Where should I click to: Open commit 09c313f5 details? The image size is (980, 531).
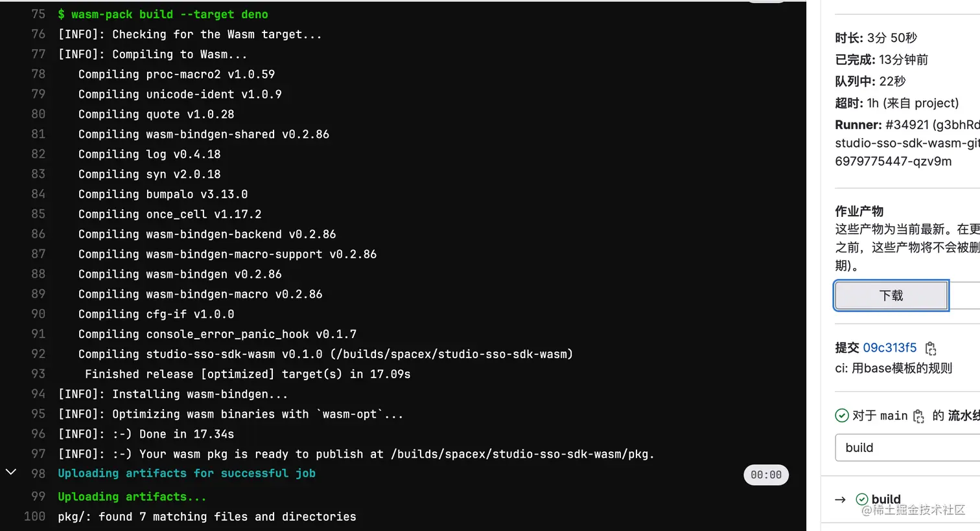coord(889,348)
